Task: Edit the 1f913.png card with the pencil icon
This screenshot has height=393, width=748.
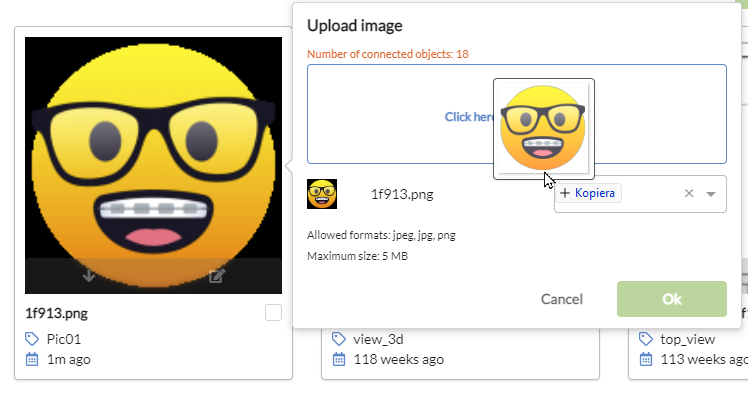Action: (217, 276)
